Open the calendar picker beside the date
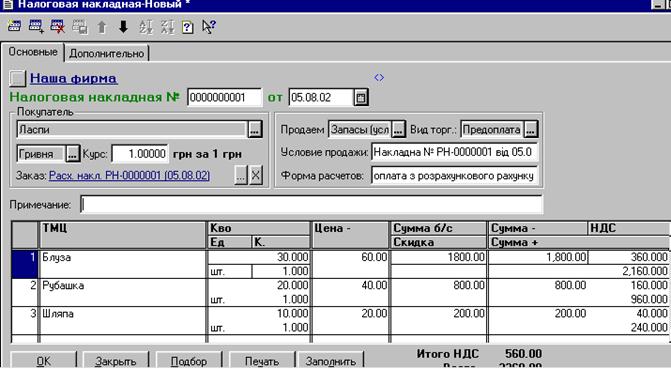Screen dimensions: 671x369 (x=361, y=98)
